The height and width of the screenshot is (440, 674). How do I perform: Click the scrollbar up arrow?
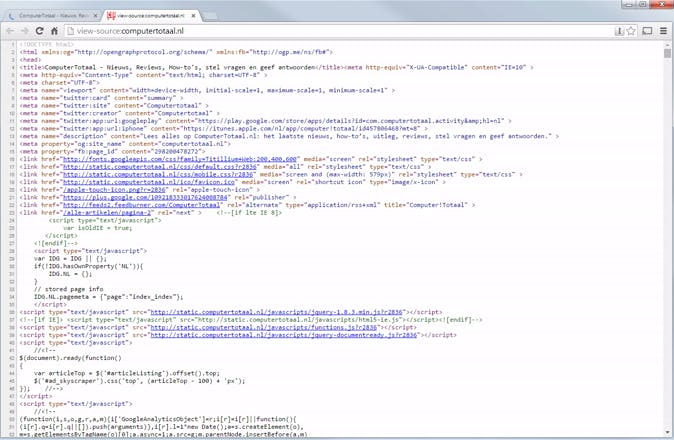coord(668,44)
